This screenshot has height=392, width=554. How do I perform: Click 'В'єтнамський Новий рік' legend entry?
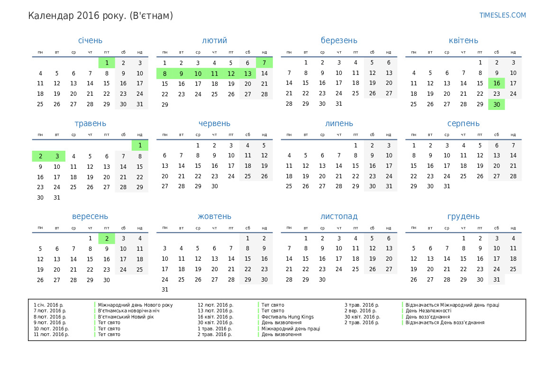(126, 317)
